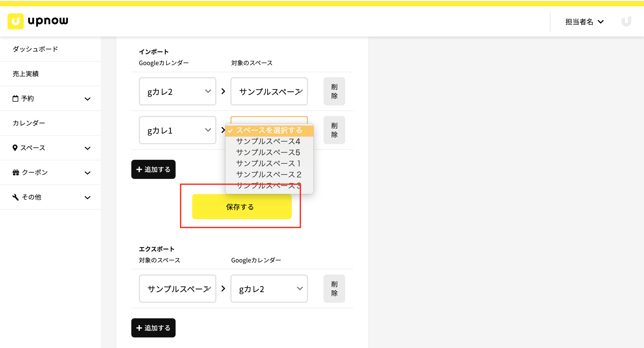Click the upnow logo icon
The image size is (644, 348).
(16, 21)
